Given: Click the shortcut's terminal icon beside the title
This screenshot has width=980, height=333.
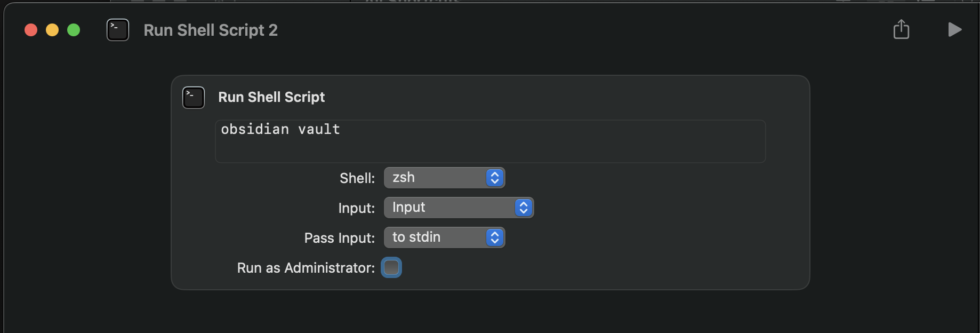Looking at the screenshot, I should click(x=118, y=30).
